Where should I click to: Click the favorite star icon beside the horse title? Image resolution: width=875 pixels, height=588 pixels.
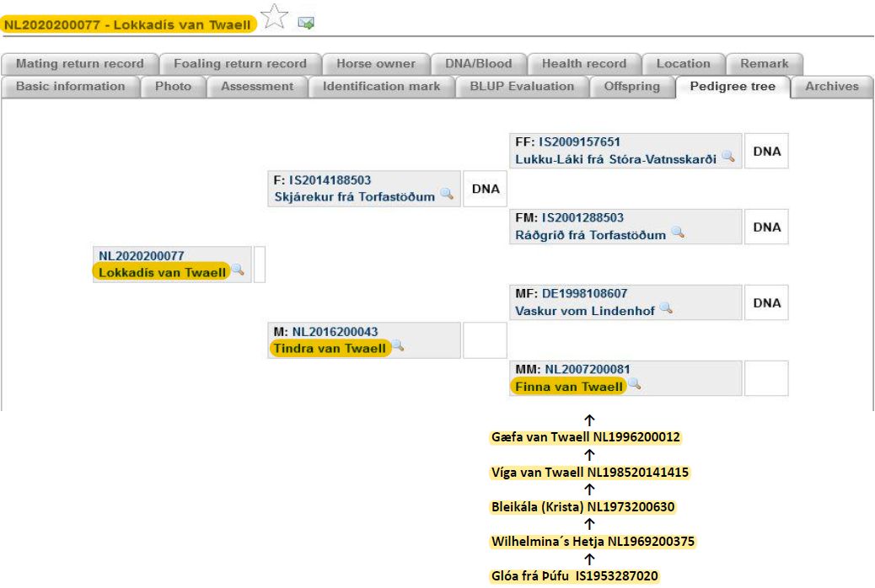pos(276,17)
